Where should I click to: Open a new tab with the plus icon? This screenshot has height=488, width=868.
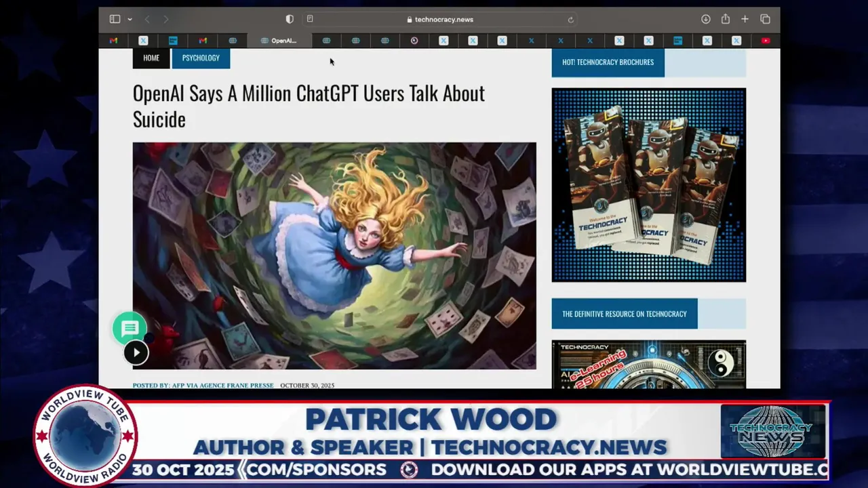[x=745, y=19]
